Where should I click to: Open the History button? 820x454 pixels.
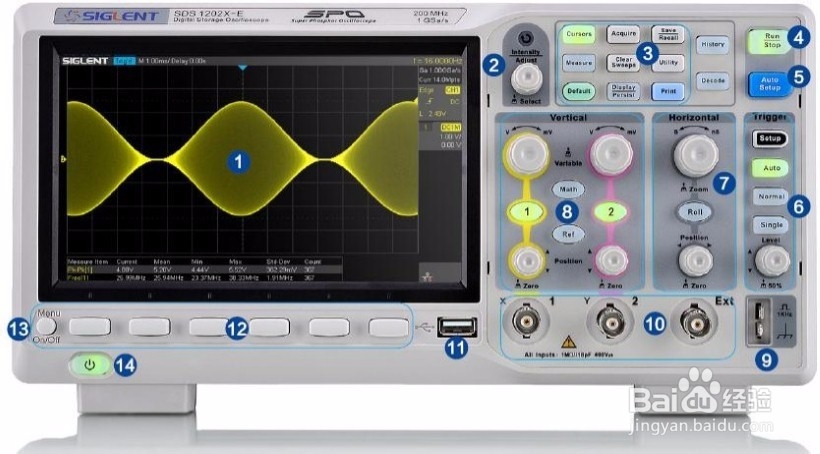tap(713, 45)
